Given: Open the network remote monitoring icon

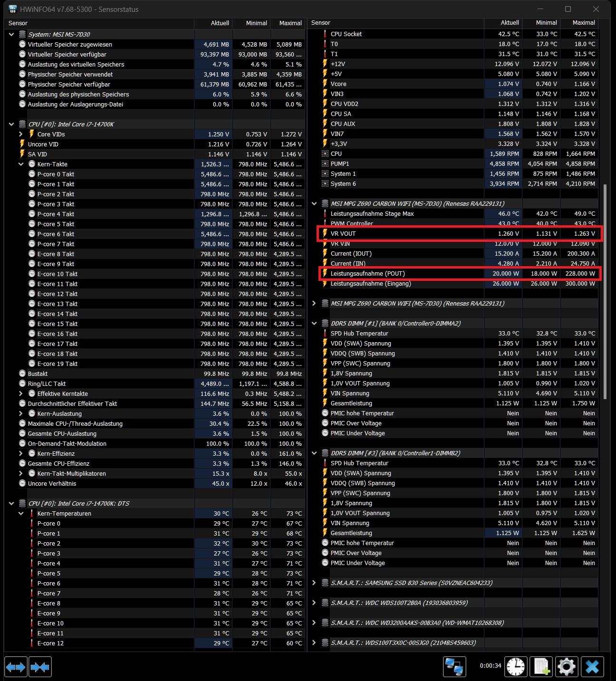Looking at the screenshot, I should [x=454, y=667].
